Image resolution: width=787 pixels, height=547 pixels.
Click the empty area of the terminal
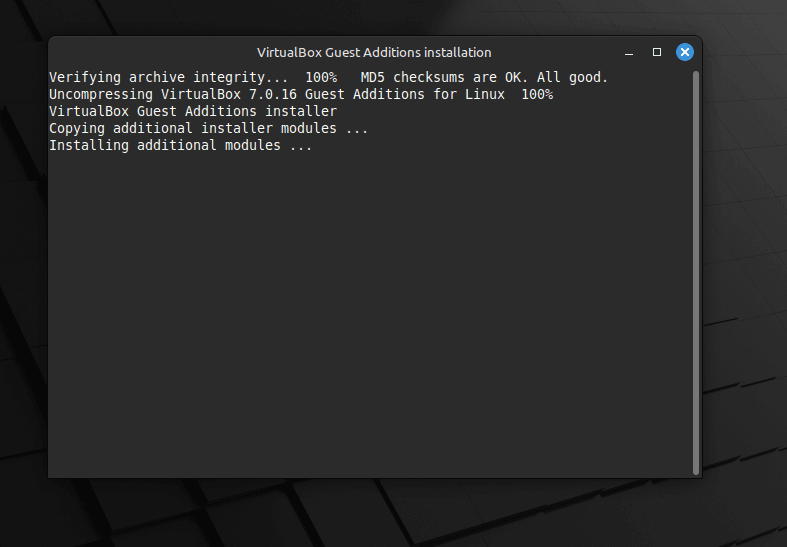[370, 311]
